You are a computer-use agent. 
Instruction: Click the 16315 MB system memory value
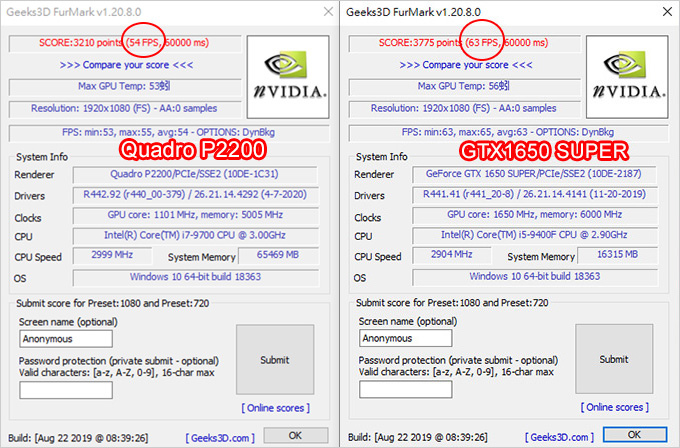click(x=618, y=255)
